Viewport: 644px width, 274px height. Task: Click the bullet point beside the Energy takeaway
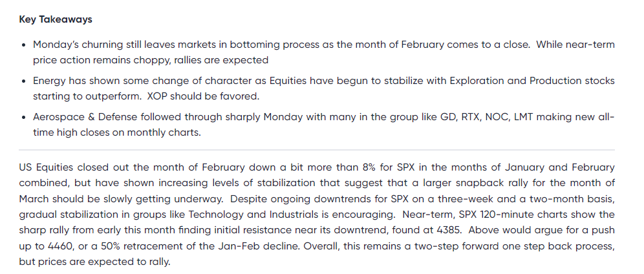click(x=24, y=81)
